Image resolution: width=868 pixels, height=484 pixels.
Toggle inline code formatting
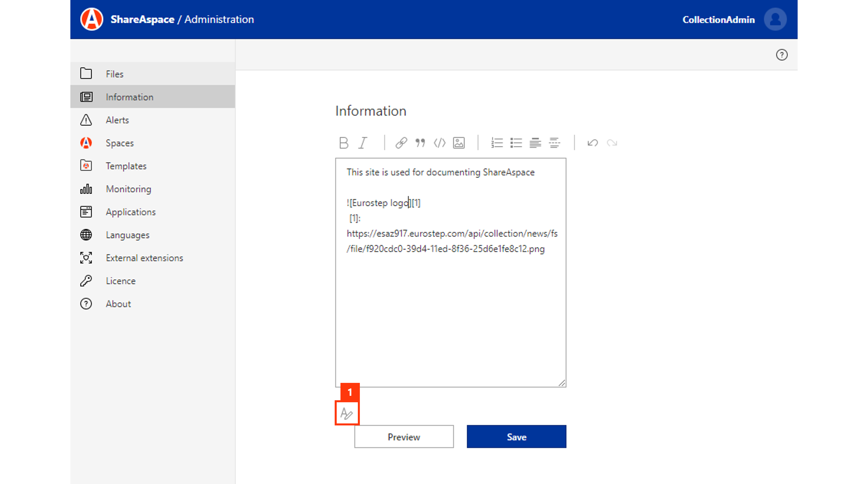click(x=440, y=143)
